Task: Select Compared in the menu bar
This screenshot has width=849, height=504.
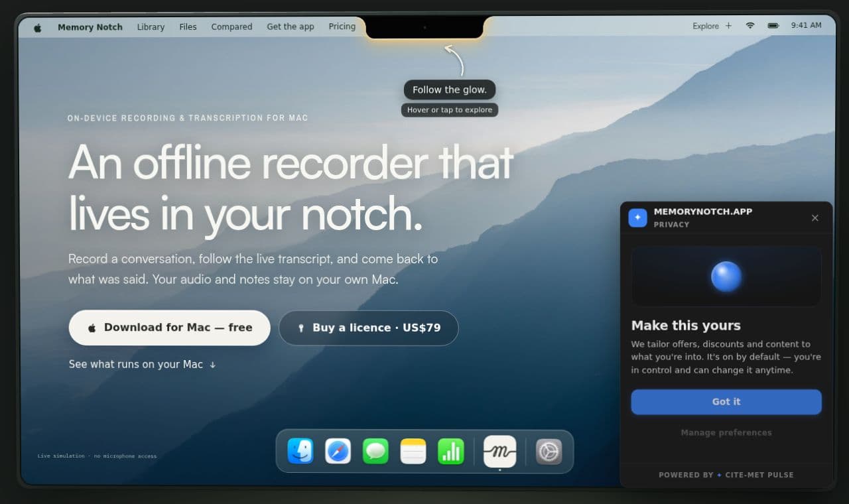Action: (x=231, y=27)
